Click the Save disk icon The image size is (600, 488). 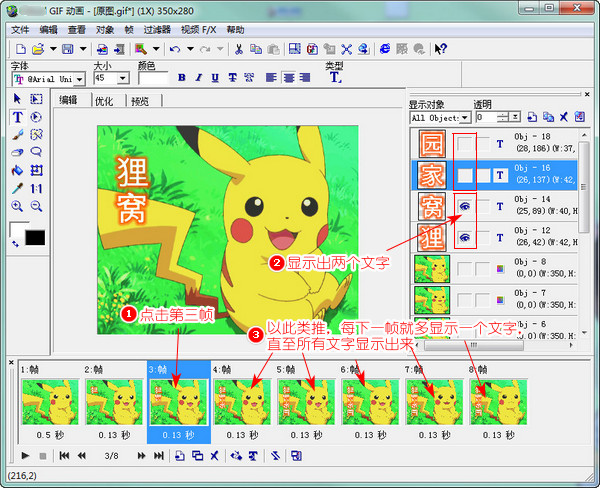[68, 49]
